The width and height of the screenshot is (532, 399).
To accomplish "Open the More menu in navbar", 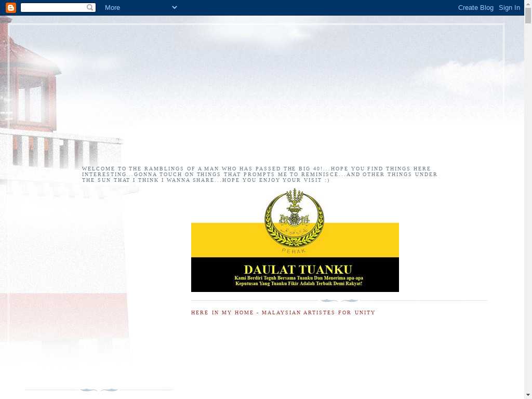I will point(112,7).
